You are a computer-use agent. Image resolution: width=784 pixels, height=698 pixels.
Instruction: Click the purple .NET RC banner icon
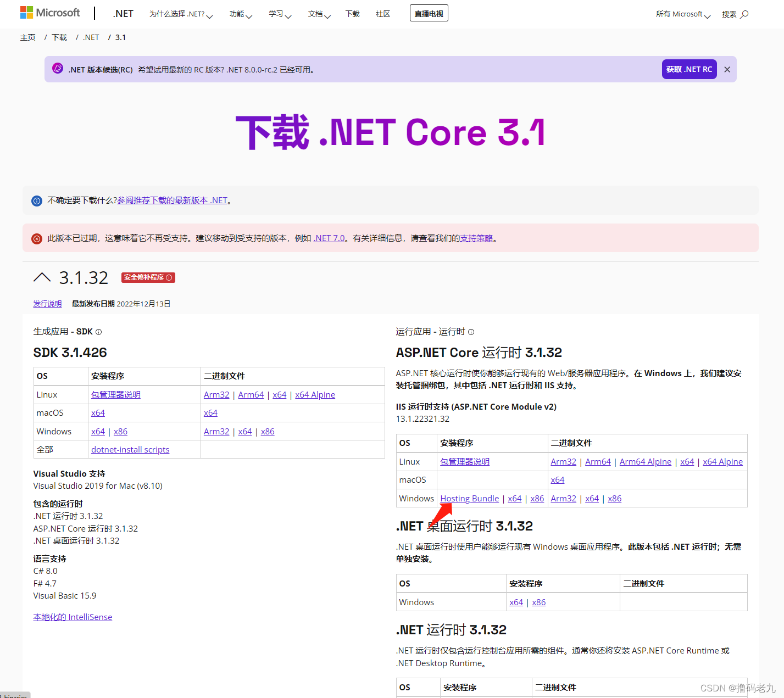click(x=57, y=69)
